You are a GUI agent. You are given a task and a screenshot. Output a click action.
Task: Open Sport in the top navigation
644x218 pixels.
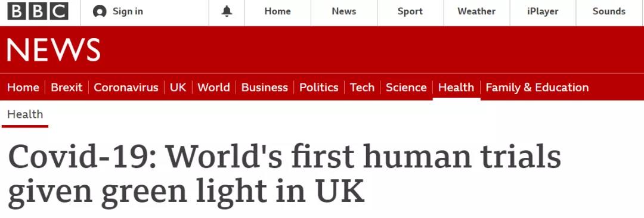click(x=410, y=11)
